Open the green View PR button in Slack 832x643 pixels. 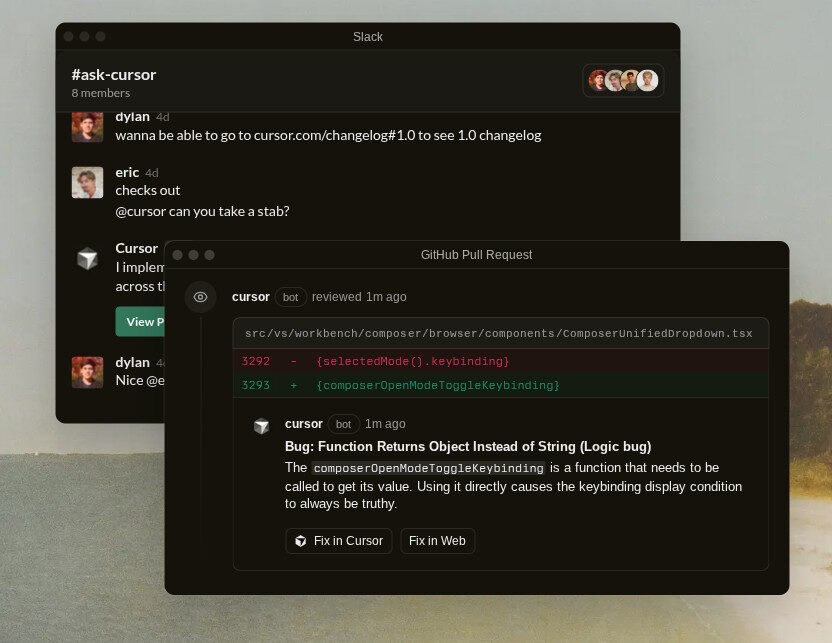(x=140, y=322)
